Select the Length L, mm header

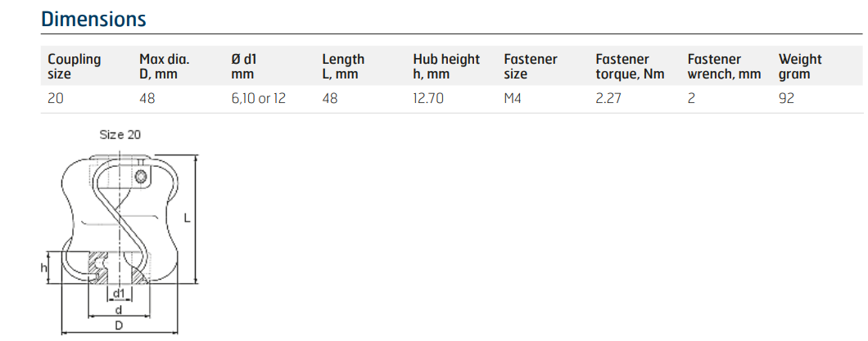343,66
